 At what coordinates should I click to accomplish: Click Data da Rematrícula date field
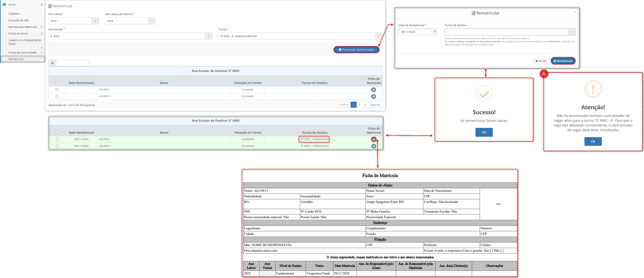pyautogui.click(x=415, y=32)
